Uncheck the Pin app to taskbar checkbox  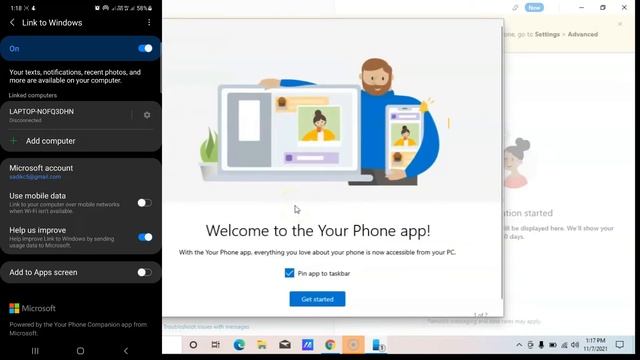tap(289, 273)
